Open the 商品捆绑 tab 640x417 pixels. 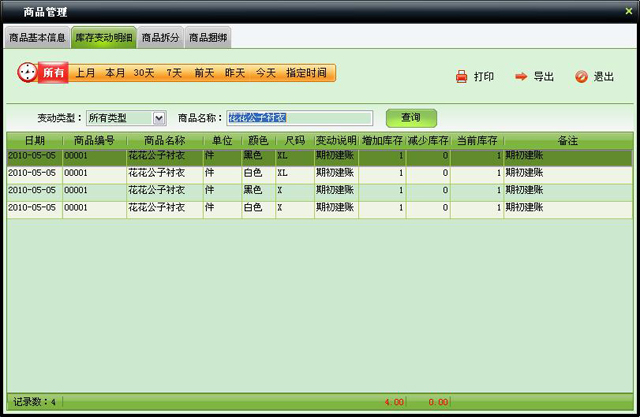tap(208, 38)
